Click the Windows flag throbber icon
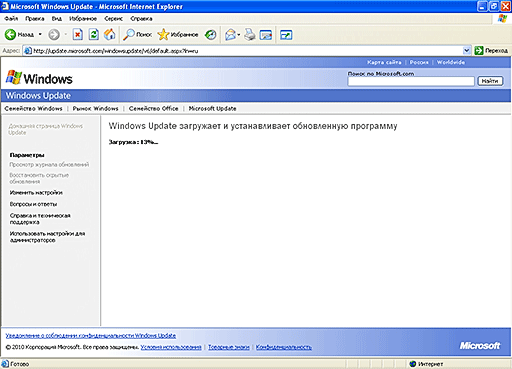 point(502,19)
